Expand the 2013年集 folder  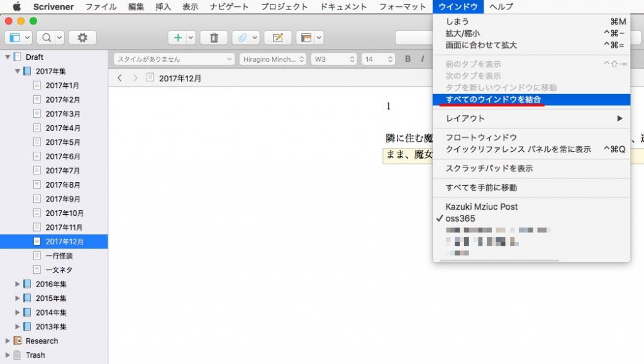pyautogui.click(x=17, y=326)
